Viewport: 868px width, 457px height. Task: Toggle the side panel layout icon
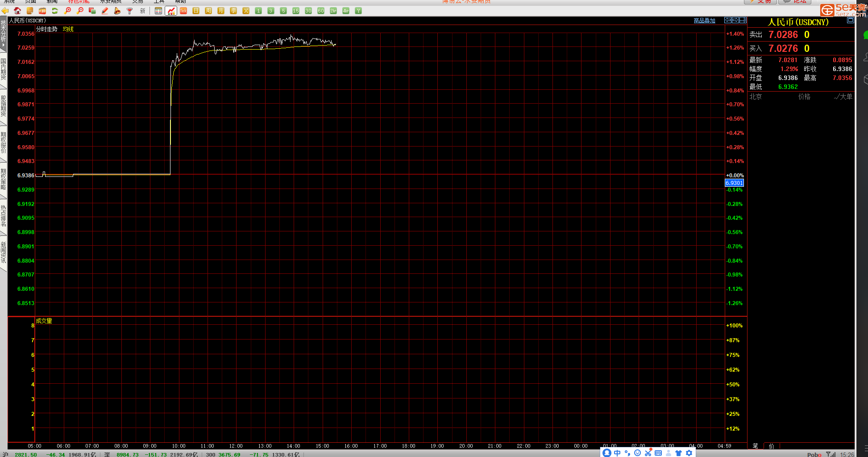point(743,20)
